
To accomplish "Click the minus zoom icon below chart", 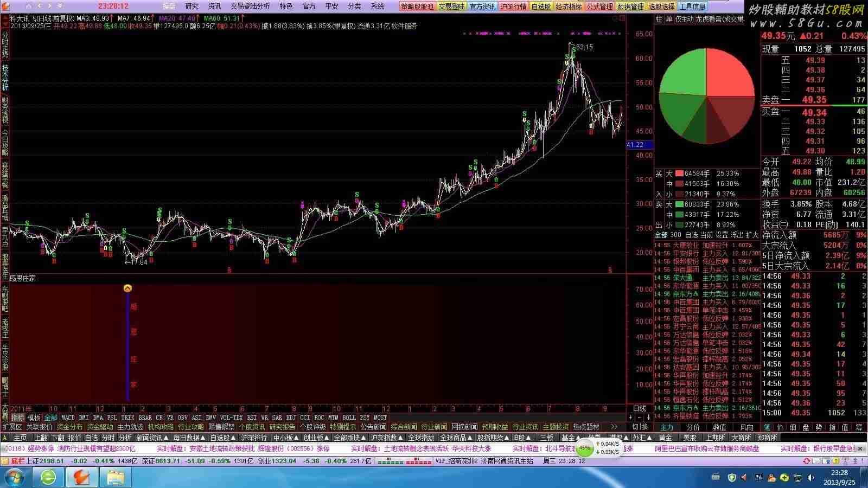I will 639,418.
